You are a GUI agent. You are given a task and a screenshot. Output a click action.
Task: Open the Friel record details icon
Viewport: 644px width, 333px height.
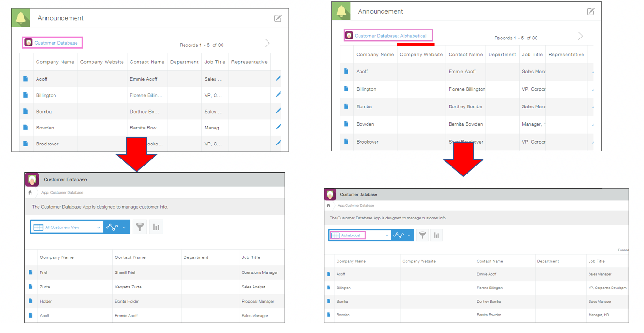click(31, 272)
